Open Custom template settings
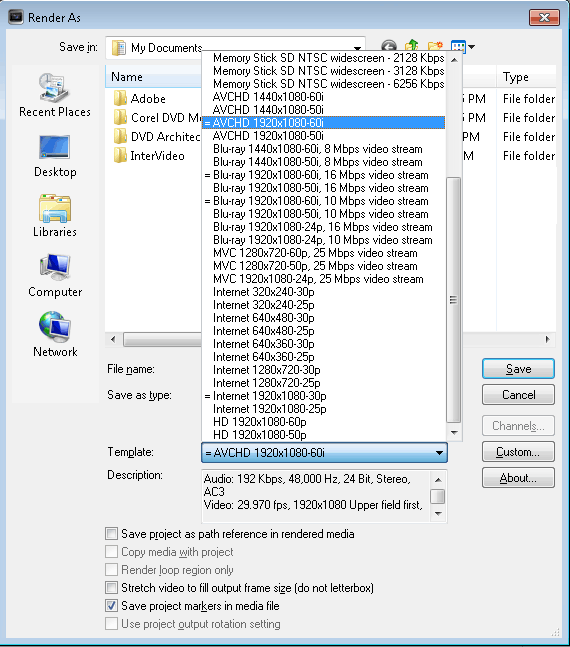 coord(518,451)
